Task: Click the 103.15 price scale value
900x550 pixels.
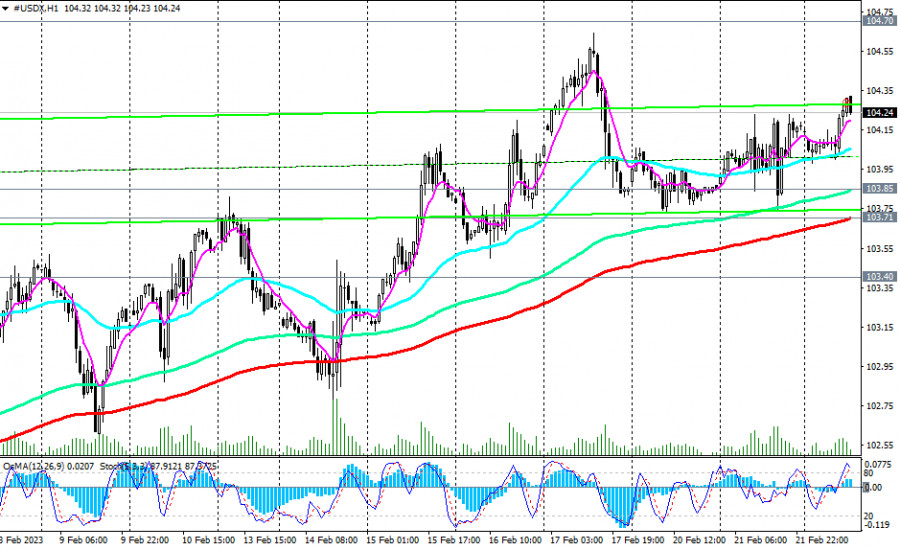Action: (880, 327)
